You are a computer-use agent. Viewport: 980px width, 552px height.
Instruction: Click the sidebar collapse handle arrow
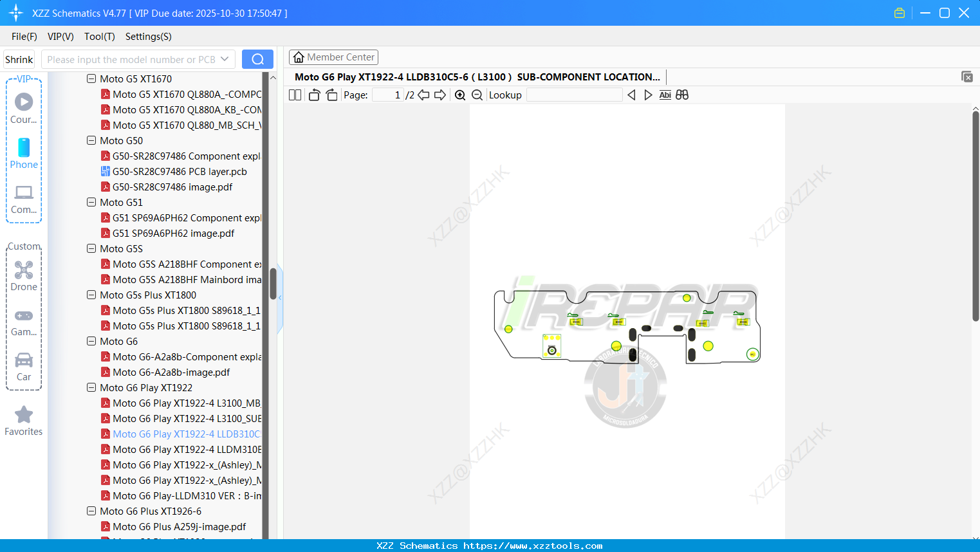[280, 297]
